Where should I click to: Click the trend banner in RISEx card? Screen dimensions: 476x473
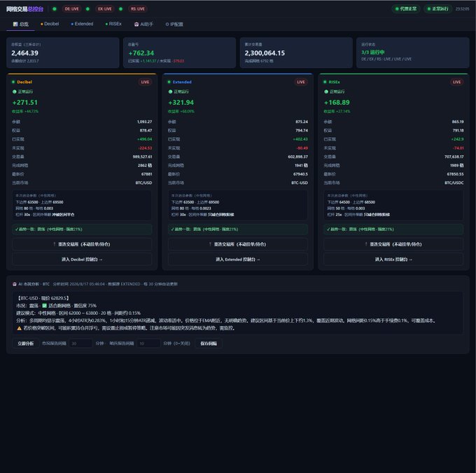coord(393,229)
